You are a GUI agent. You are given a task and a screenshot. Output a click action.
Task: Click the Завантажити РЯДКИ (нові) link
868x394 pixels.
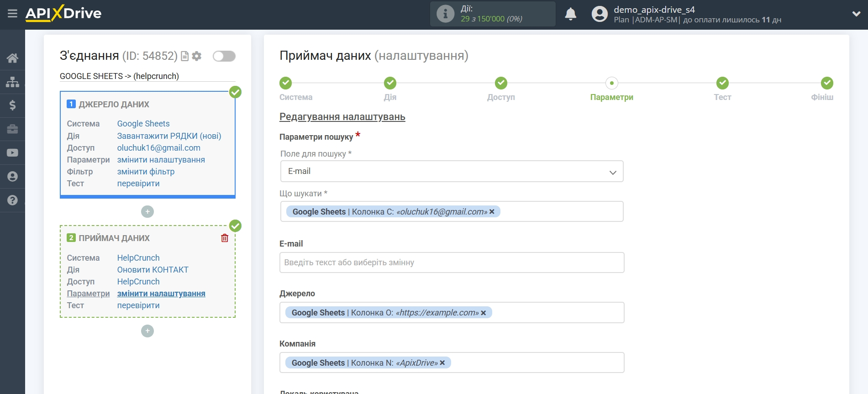click(169, 136)
